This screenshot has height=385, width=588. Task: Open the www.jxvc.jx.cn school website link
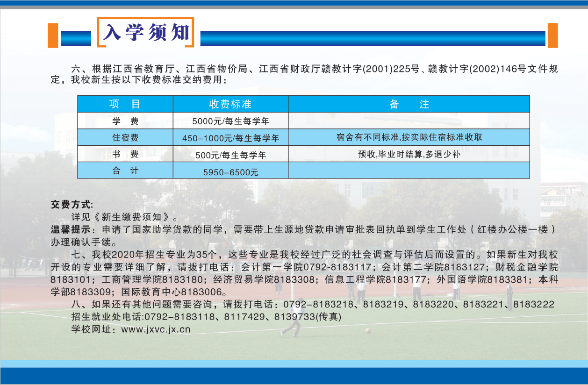click(156, 329)
